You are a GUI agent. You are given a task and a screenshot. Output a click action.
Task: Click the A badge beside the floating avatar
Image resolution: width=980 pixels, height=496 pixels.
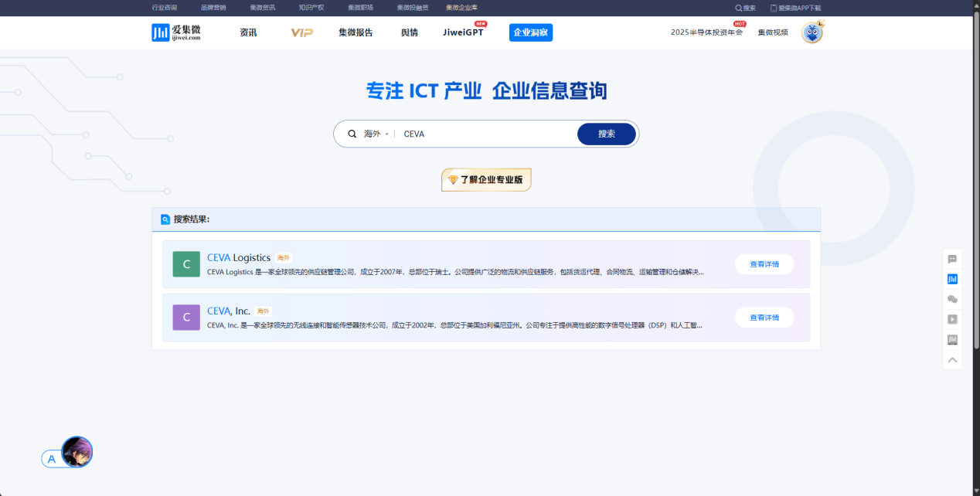point(52,459)
